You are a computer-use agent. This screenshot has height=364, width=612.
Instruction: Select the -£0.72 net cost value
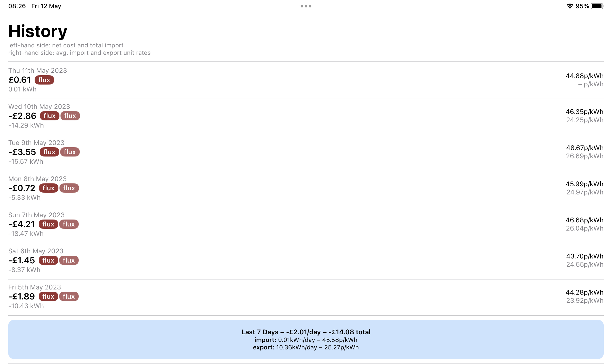(22, 188)
